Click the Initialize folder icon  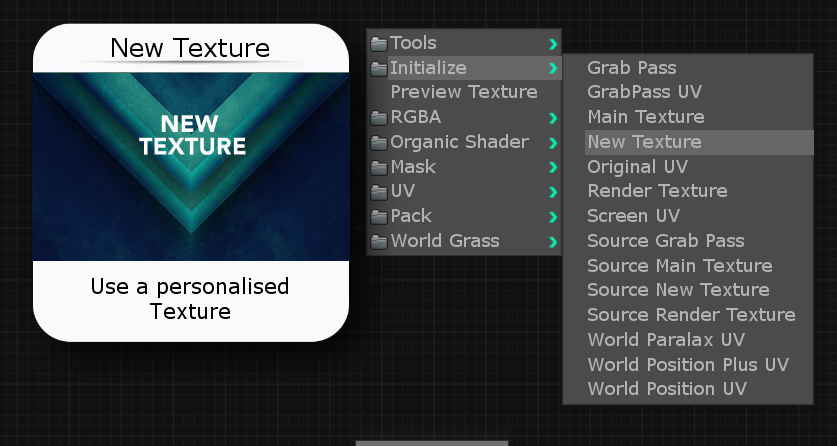pos(379,68)
